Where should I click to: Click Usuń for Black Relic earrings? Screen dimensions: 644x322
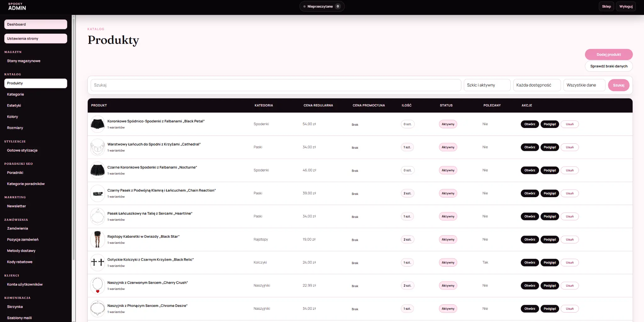(x=569, y=263)
